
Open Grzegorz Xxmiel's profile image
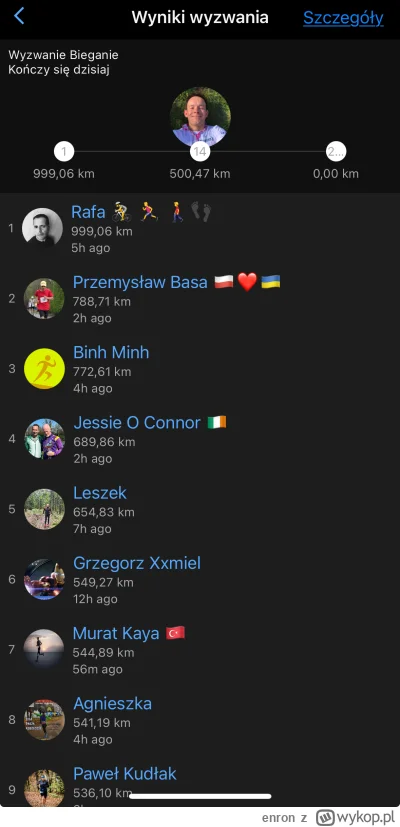(44, 579)
